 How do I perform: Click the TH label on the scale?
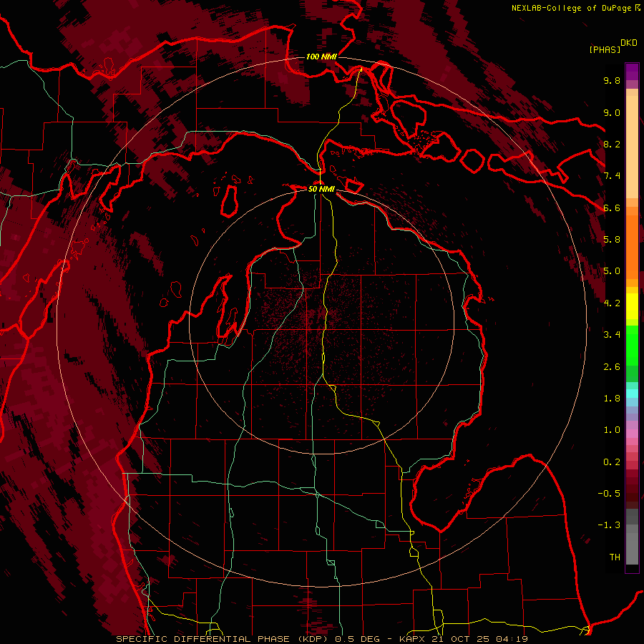(615, 557)
